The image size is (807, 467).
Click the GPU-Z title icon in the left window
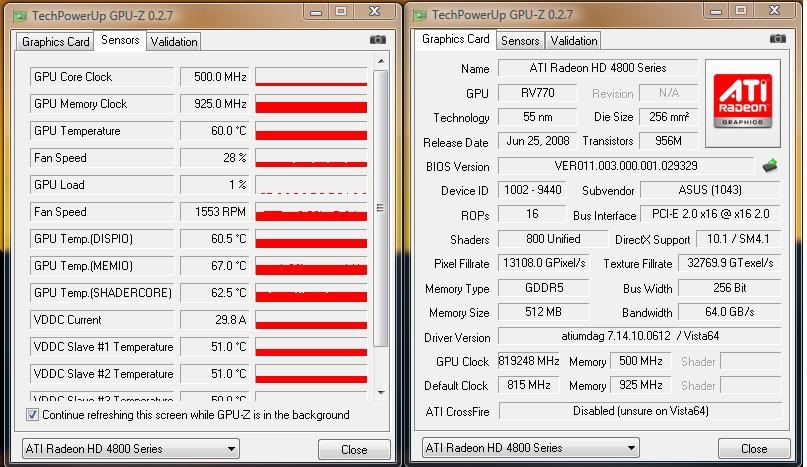point(20,16)
